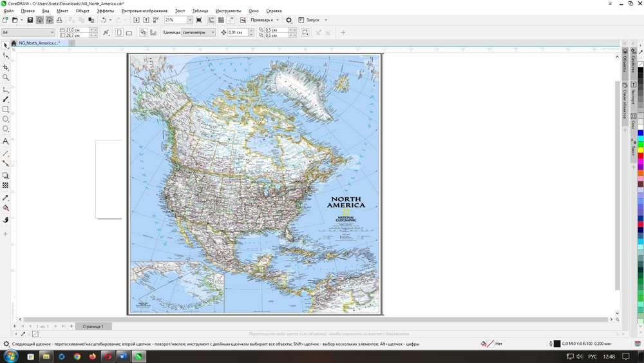This screenshot has height=363, width=644.
Task: Activate the Zoom magnifier tool
Action: pyautogui.click(x=5, y=77)
